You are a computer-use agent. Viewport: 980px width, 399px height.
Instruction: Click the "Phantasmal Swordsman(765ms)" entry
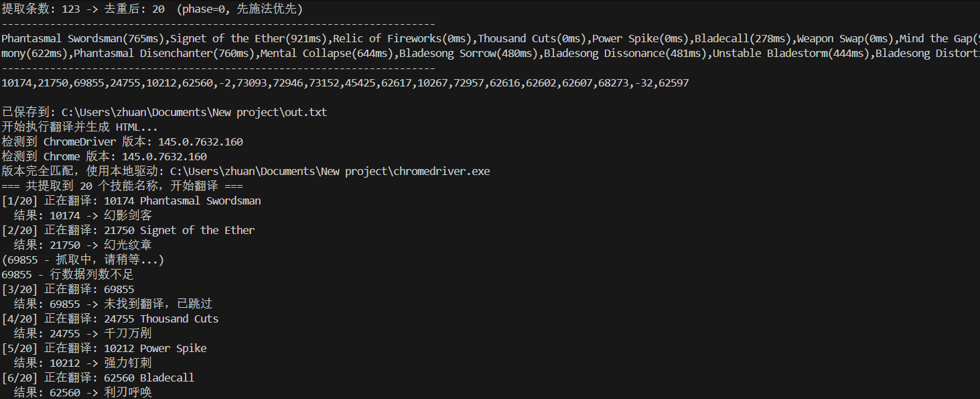tap(84, 39)
